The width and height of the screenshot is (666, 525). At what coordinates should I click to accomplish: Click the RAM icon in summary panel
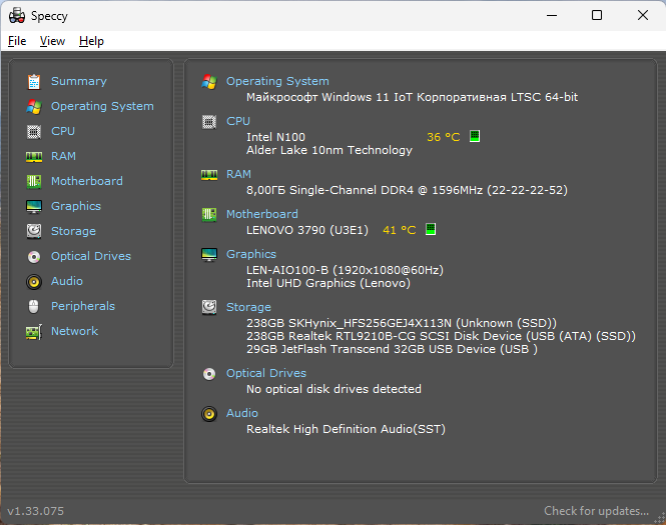pos(209,175)
